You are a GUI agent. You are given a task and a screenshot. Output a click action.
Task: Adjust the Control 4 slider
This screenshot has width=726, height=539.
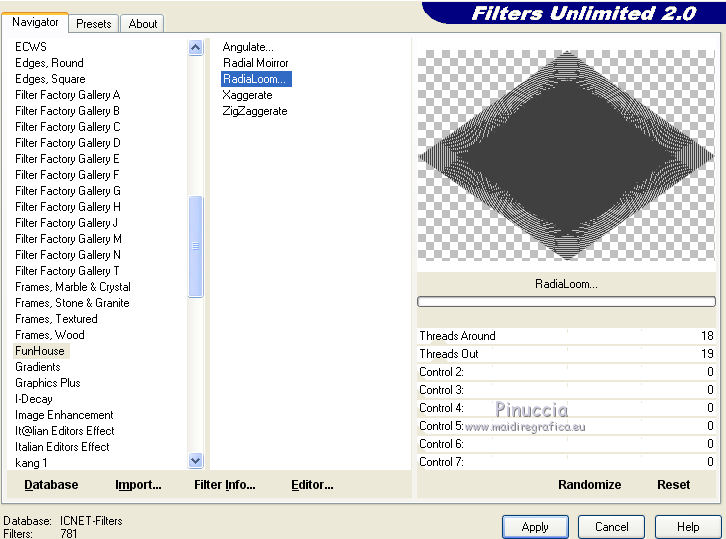point(566,408)
